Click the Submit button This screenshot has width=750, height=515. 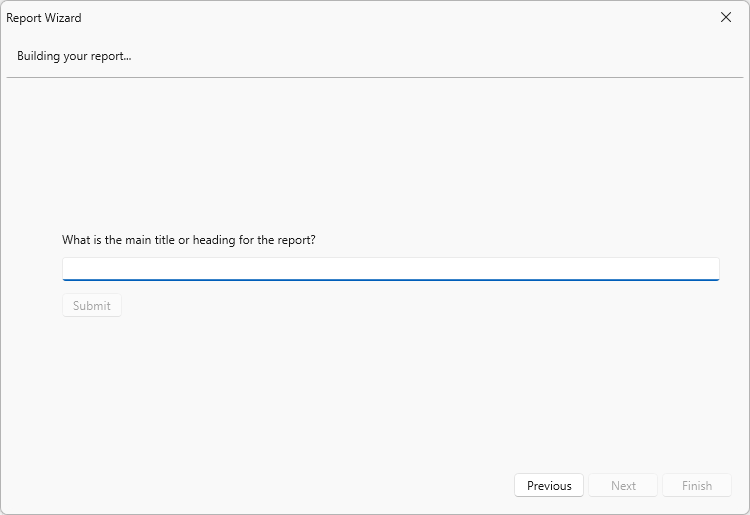92,305
